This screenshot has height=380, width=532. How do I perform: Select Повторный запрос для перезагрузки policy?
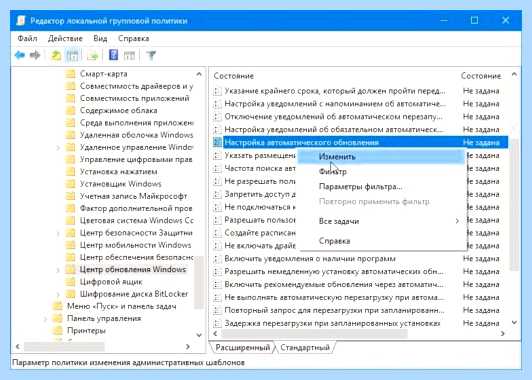[x=334, y=310]
